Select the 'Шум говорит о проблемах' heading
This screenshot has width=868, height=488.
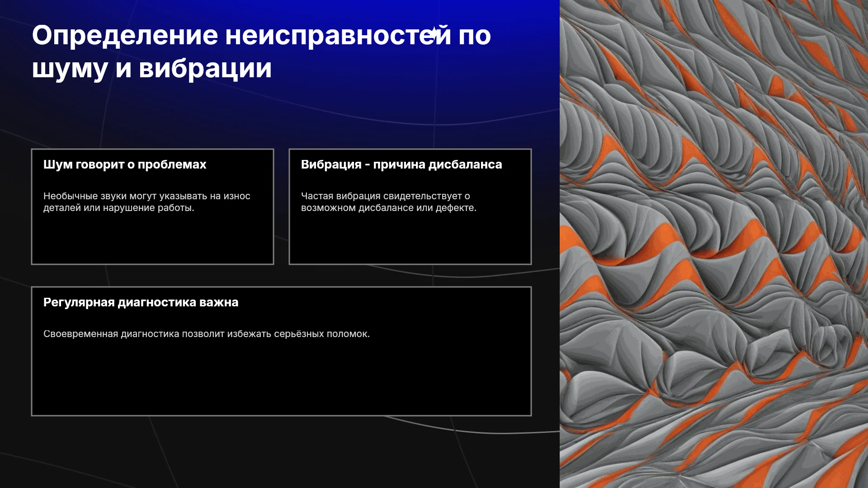[125, 164]
